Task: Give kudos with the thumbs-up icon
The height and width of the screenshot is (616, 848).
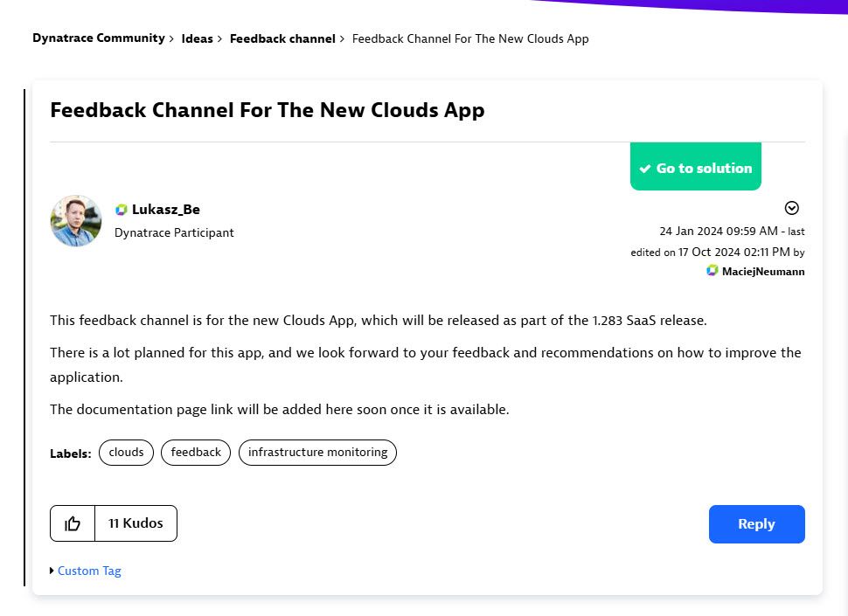Action: pyautogui.click(x=73, y=523)
